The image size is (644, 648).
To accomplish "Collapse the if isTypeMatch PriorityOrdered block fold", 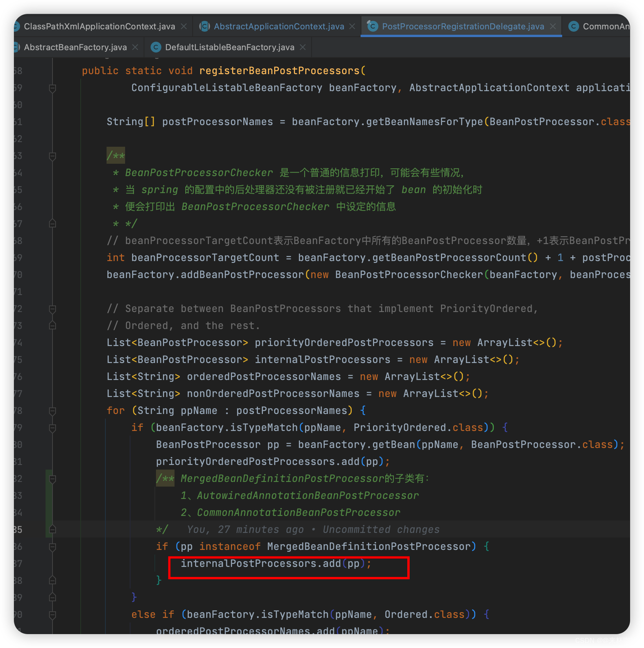I will [x=53, y=428].
